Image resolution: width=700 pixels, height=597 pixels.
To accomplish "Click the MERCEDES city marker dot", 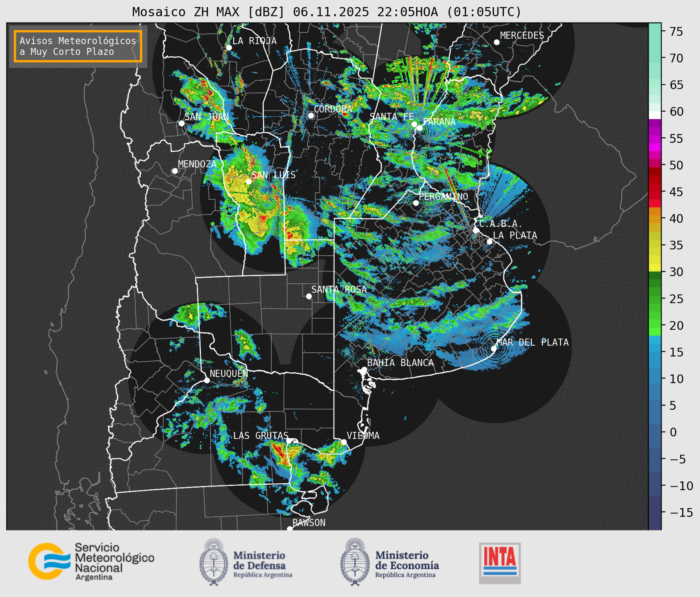I will coord(496,42).
